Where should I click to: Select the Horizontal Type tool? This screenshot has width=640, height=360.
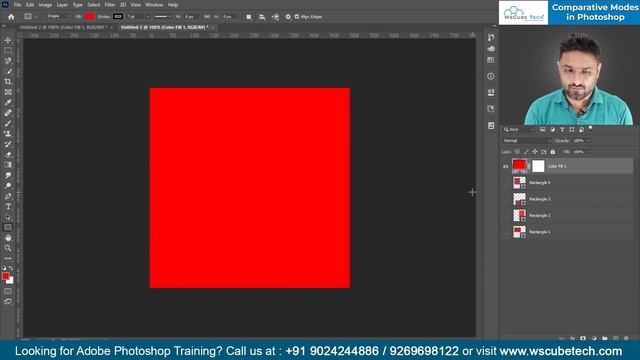8,207
